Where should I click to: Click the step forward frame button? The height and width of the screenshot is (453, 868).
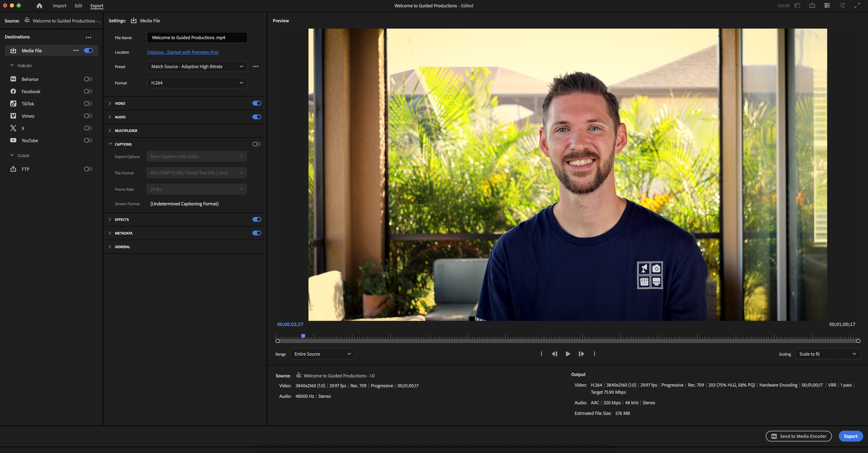(x=581, y=354)
